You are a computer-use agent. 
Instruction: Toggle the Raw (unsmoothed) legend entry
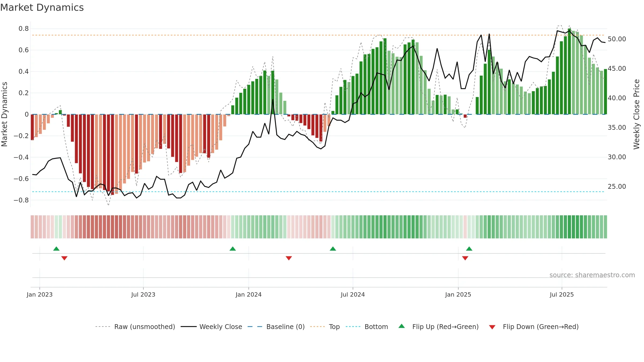[135, 327]
